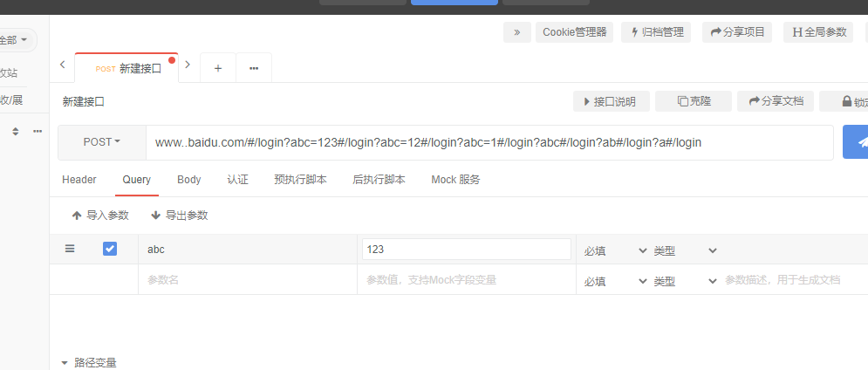Click the sidebar 收/展 toggle text
This screenshot has height=370, width=868.
click(11, 100)
